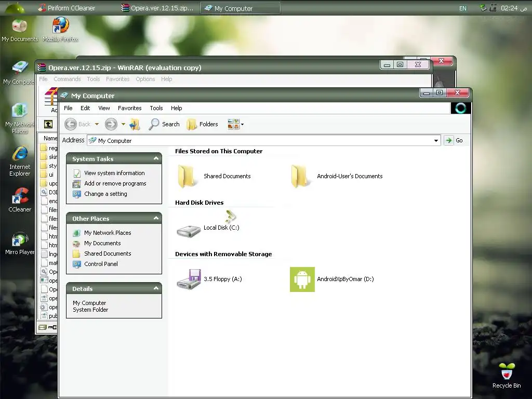This screenshot has height=399, width=532.
Task: Open the File menu in My Computer
Action: point(68,108)
